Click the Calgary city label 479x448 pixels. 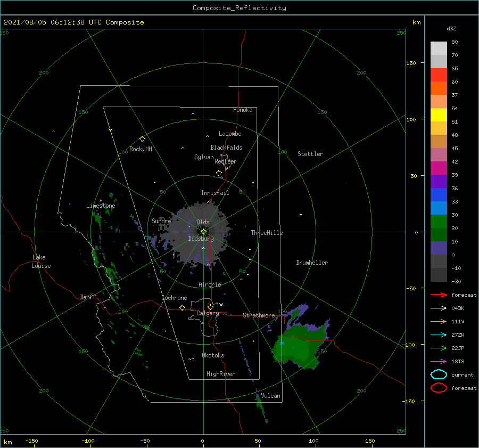pos(208,313)
